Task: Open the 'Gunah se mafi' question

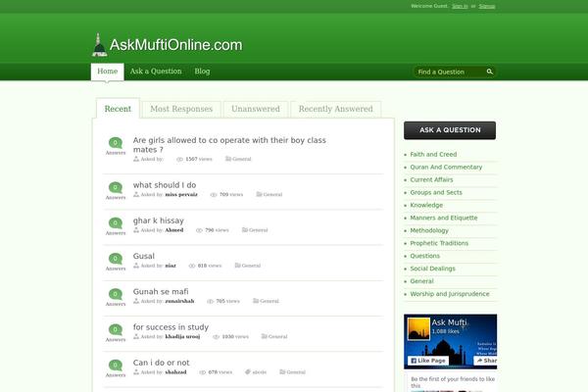Action: coord(161,291)
